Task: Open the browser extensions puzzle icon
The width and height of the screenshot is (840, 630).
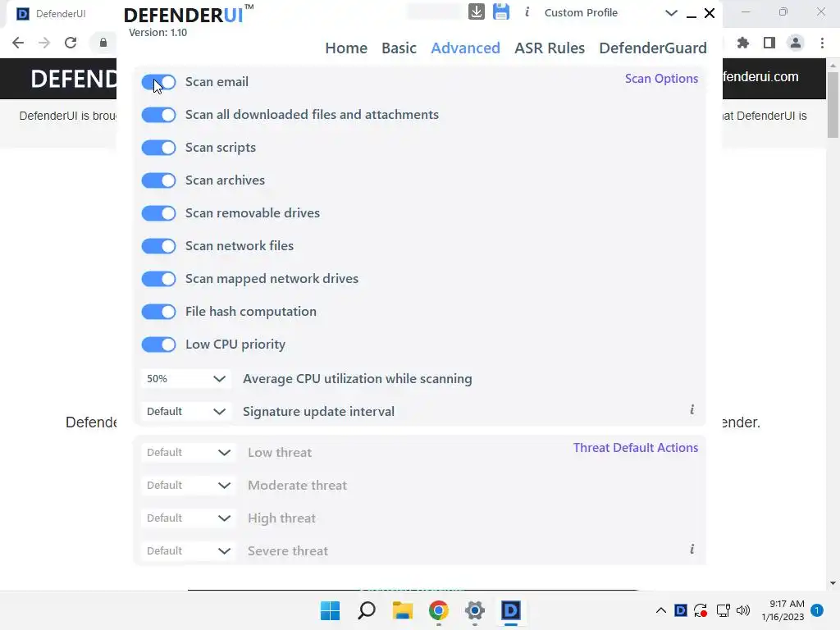Action: (x=742, y=43)
